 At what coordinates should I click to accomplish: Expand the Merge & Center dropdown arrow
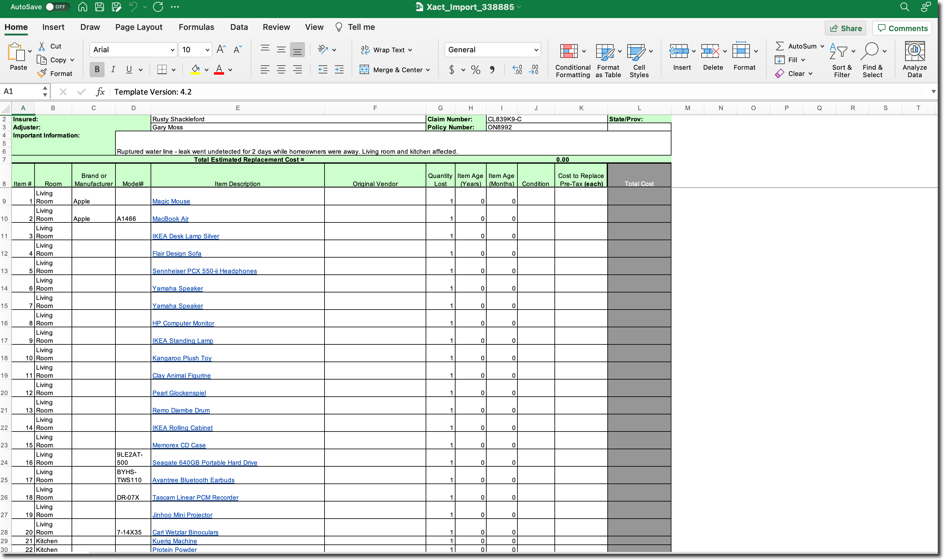coord(428,70)
